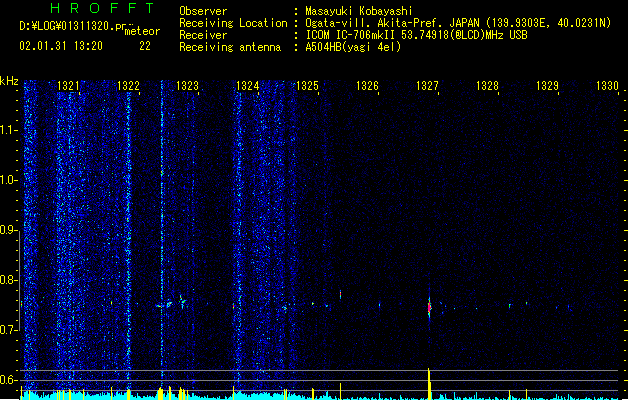Click the 0.9 kHz frequency axis label
The height and width of the screenshot is (400, 629).
point(8,230)
